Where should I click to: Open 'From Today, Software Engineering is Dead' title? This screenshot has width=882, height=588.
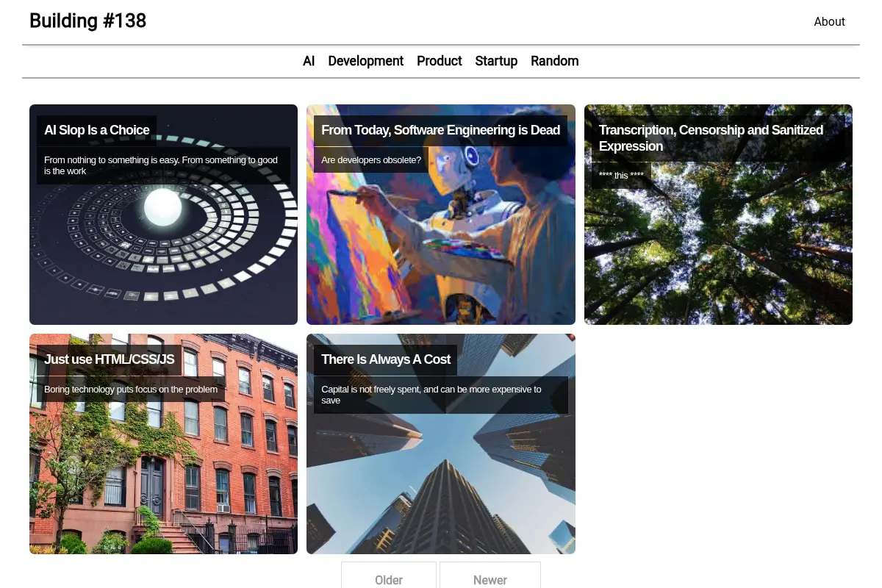pos(440,130)
